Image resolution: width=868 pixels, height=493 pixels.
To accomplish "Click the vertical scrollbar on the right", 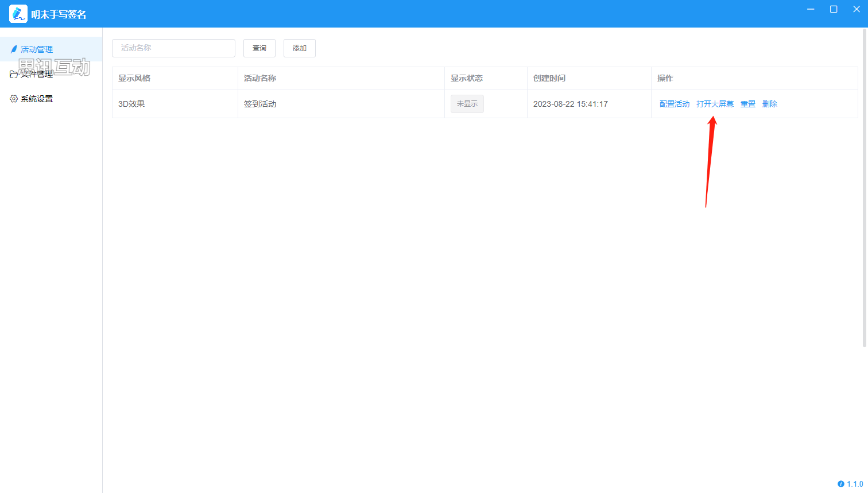I will [865, 188].
